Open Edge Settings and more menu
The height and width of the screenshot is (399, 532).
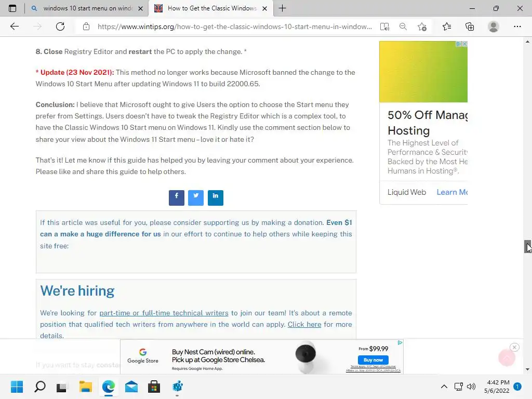517,26
